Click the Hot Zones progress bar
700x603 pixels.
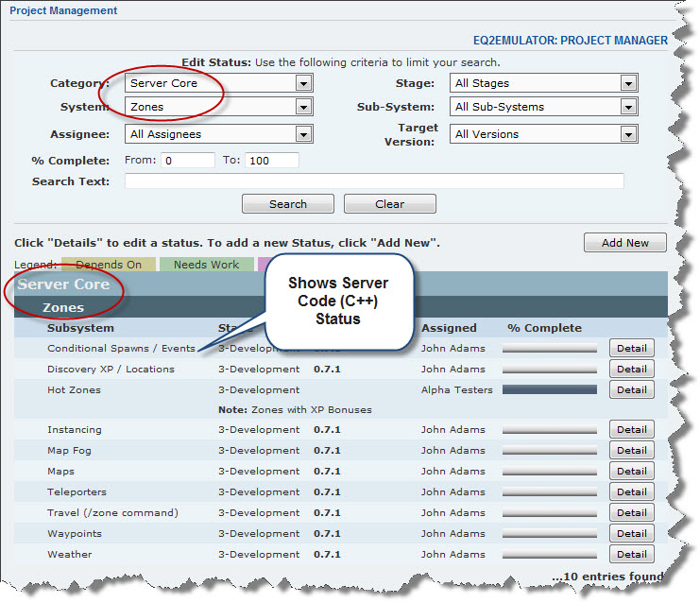[550, 389]
